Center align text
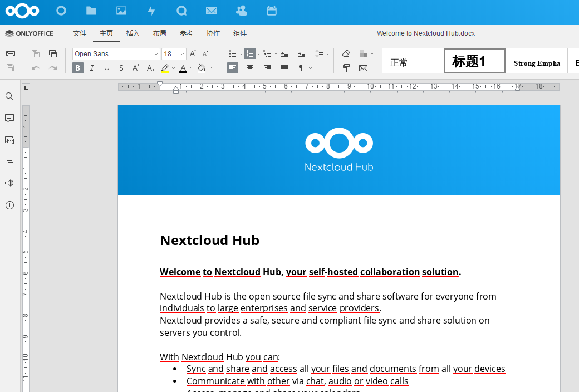 [250, 68]
